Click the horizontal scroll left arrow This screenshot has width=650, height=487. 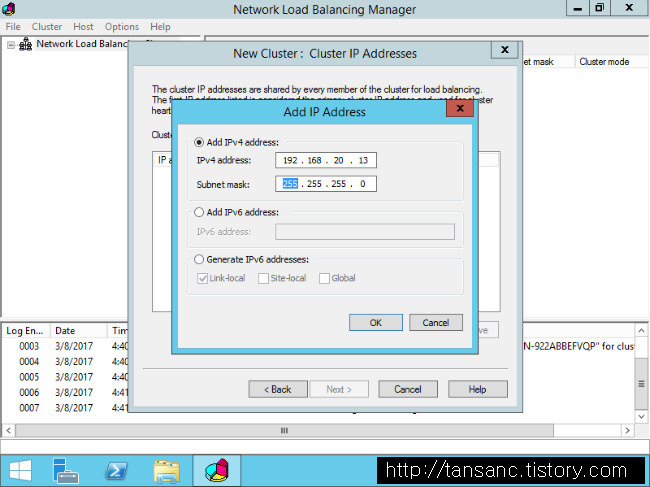point(9,430)
